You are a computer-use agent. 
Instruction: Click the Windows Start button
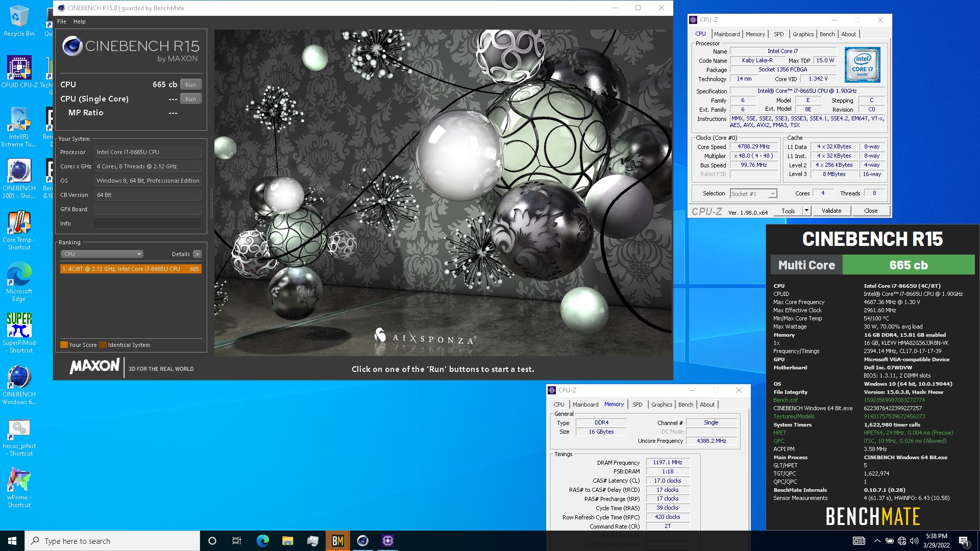tap(12, 541)
